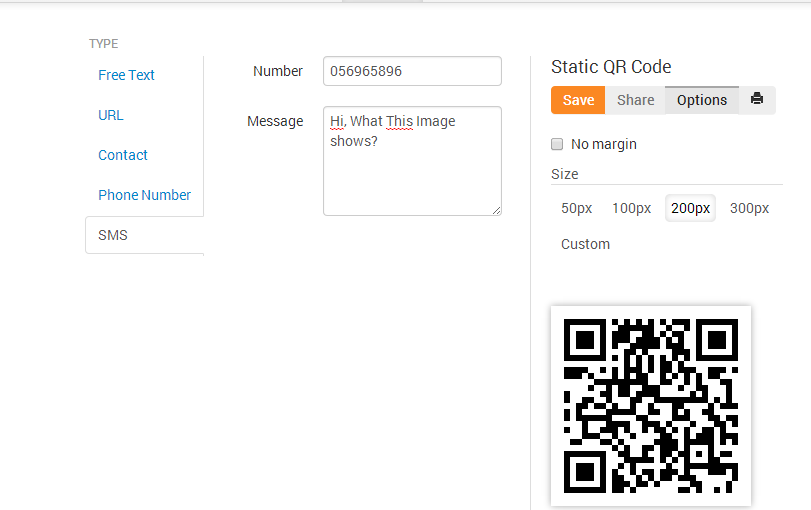This screenshot has height=510, width=811.
Task: Focus the Number input field
Action: pos(412,71)
